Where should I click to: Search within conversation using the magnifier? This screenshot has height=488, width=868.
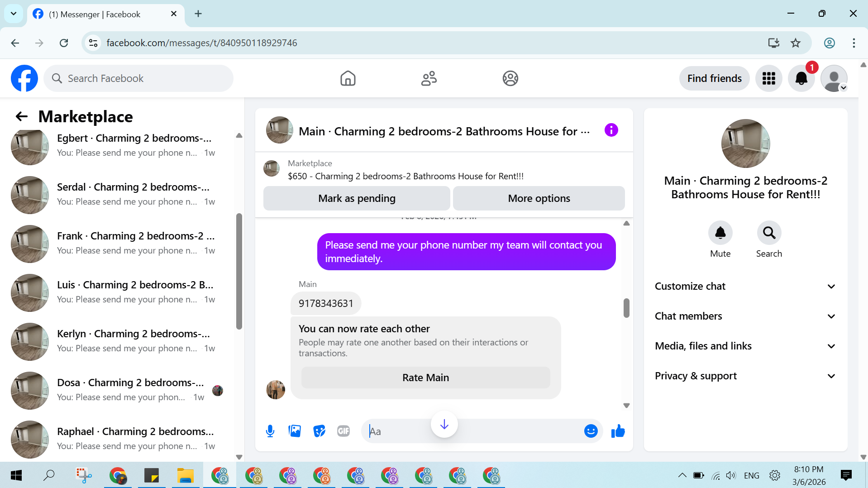(769, 233)
